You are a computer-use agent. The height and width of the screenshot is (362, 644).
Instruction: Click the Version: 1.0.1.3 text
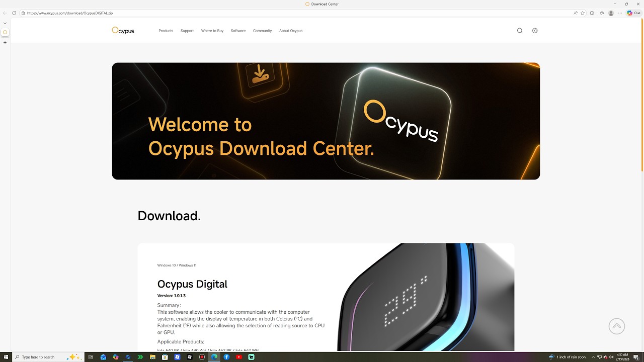click(x=172, y=296)
